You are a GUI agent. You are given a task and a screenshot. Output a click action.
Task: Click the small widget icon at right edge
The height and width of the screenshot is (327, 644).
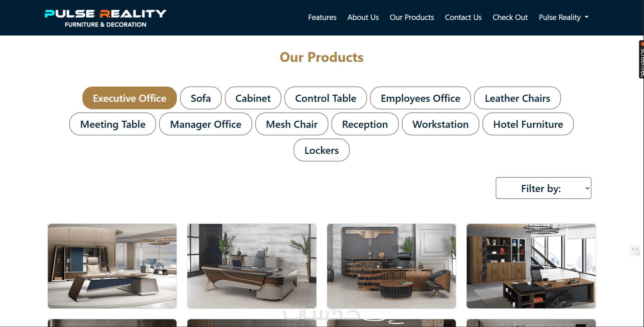(635, 250)
